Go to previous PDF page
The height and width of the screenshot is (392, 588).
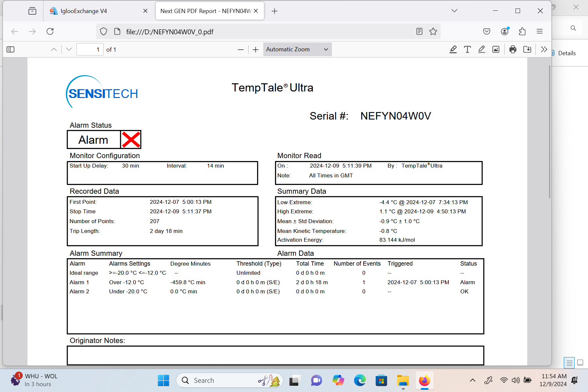pos(54,49)
